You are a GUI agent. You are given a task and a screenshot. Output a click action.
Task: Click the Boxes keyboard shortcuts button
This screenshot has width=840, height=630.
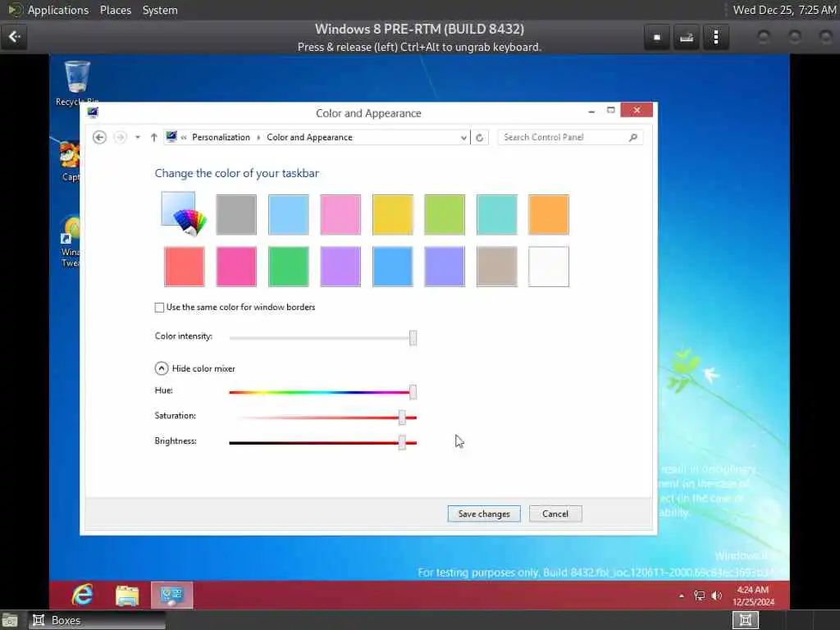coord(687,37)
